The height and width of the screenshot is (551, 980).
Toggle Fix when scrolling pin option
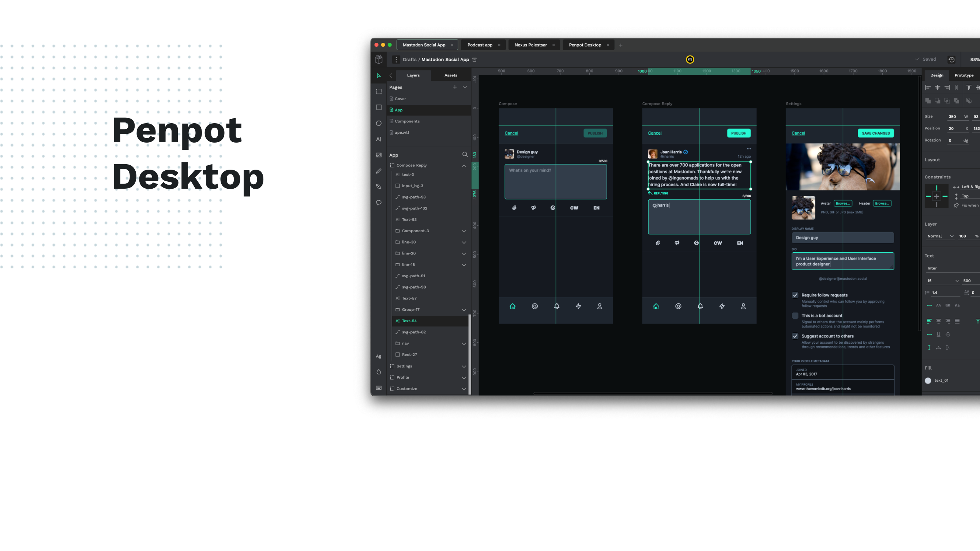pyautogui.click(x=956, y=205)
